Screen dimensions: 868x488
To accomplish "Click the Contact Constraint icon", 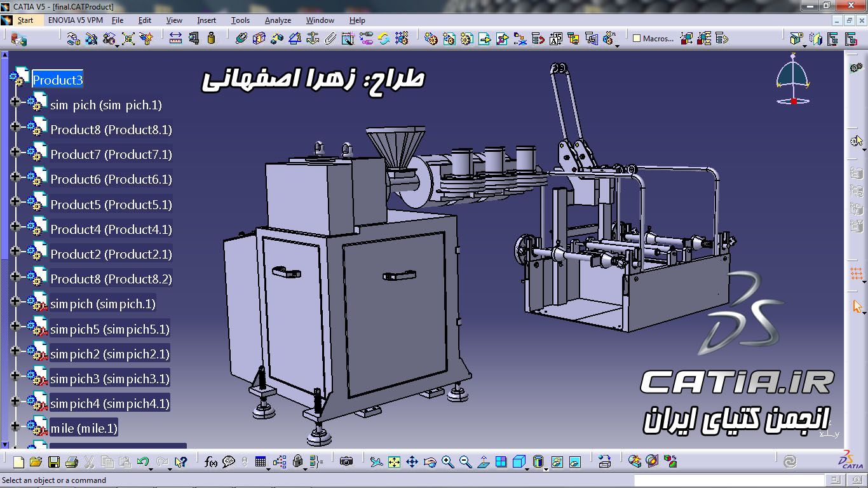I will 259,38.
